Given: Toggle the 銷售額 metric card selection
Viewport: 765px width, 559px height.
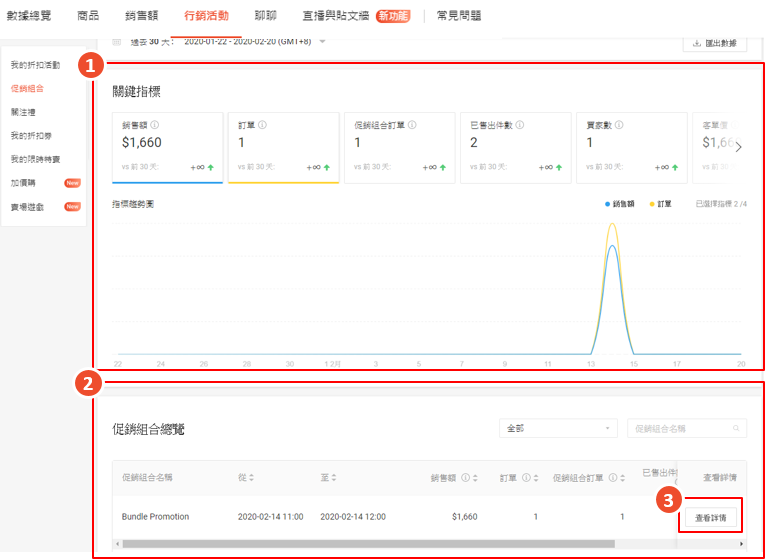Looking at the screenshot, I should [x=167, y=147].
